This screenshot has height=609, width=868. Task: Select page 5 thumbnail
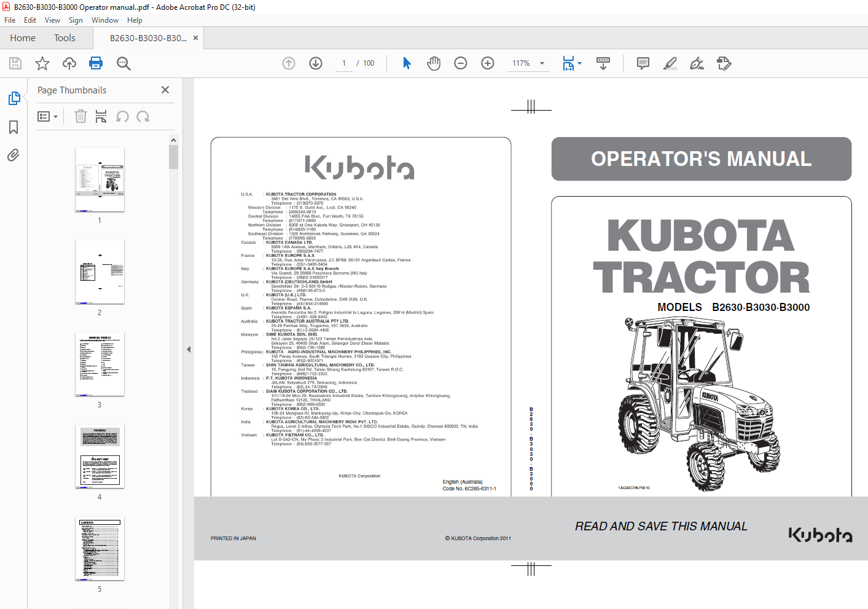click(x=100, y=549)
